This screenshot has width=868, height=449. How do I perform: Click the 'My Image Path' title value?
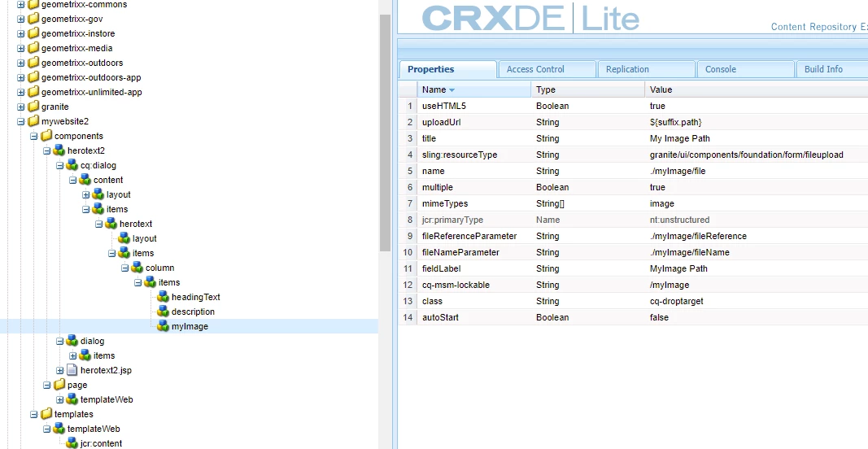680,138
